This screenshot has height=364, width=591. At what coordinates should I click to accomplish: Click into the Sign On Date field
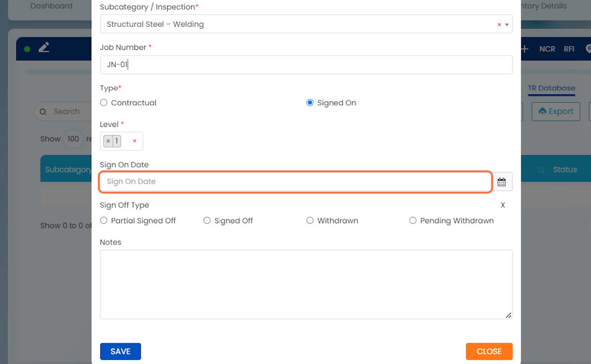coord(295,182)
